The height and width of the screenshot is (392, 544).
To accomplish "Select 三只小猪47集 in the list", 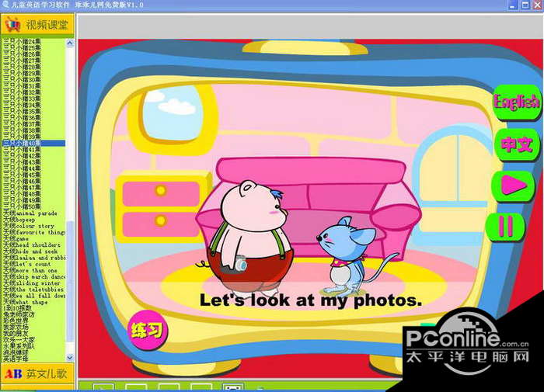I will (x=22, y=188).
